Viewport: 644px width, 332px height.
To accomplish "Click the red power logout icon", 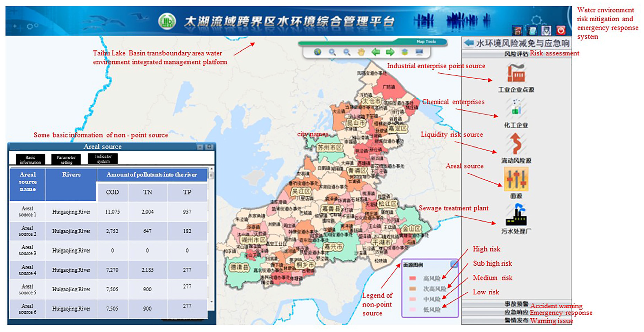I will click(561, 30).
